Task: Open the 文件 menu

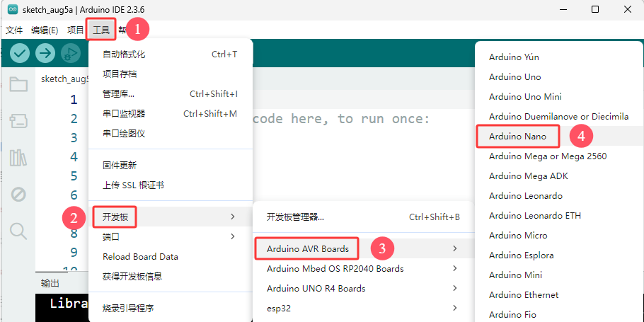Action: 14,30
